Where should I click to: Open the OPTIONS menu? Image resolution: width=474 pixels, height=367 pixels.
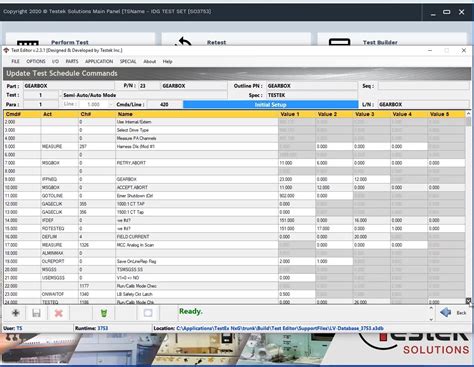(x=36, y=61)
